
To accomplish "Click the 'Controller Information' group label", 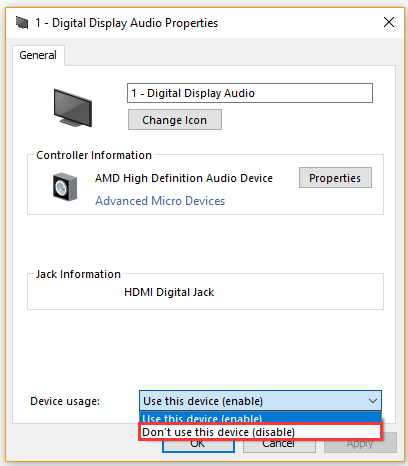I will [94, 155].
